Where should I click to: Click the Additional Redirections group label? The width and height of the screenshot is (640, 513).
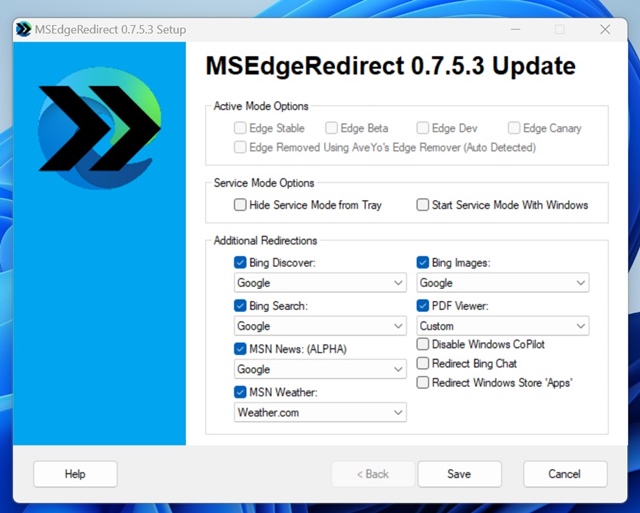coord(265,241)
